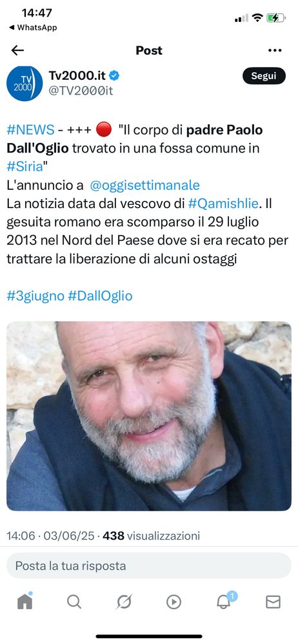Open the #Qamishlie hashtag
The height and width of the screenshot is (644, 298).
coord(223,204)
